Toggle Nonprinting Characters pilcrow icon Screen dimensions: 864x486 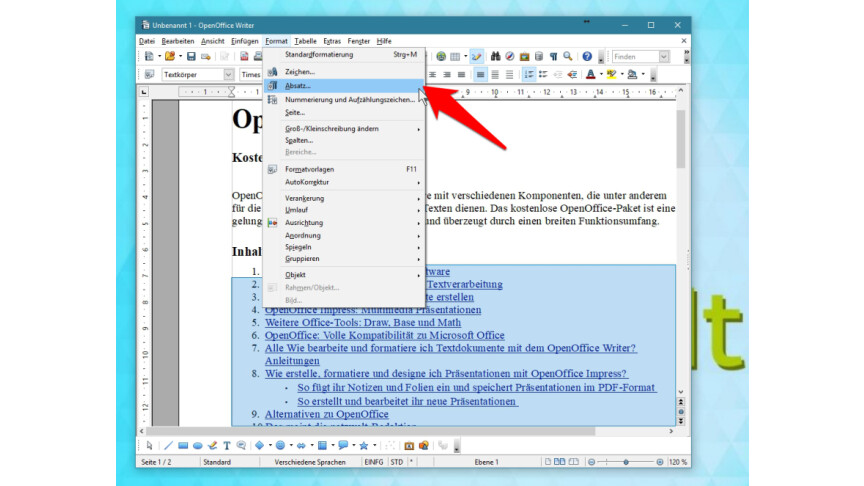[553, 56]
